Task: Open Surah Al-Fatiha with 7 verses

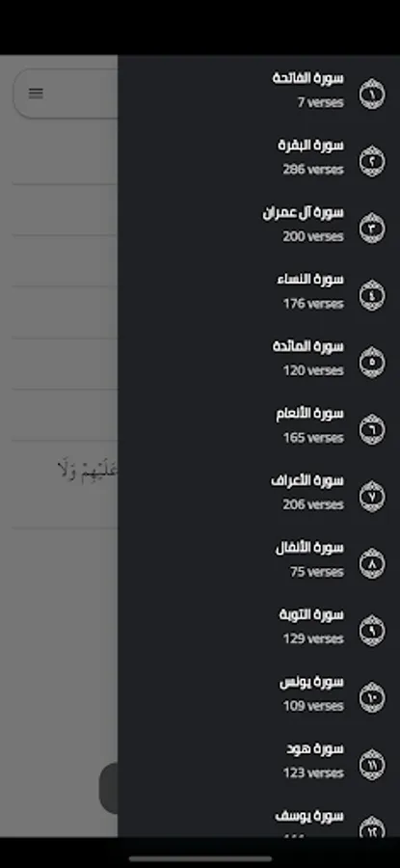Action: pos(259,90)
